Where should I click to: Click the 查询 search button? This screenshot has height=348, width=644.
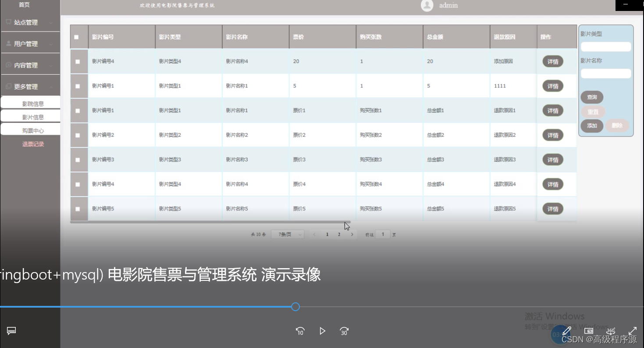point(592,97)
